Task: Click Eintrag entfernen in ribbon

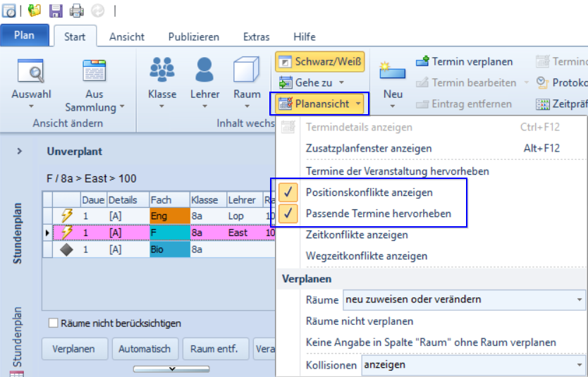Action: (464, 104)
